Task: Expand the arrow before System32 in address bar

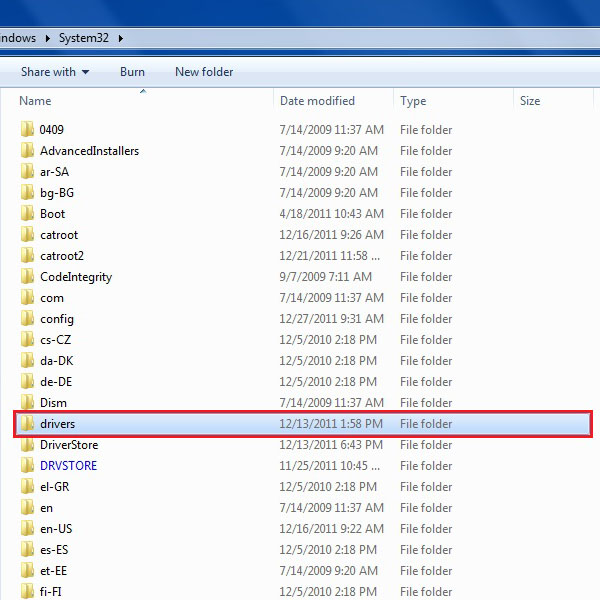Action: (x=47, y=38)
